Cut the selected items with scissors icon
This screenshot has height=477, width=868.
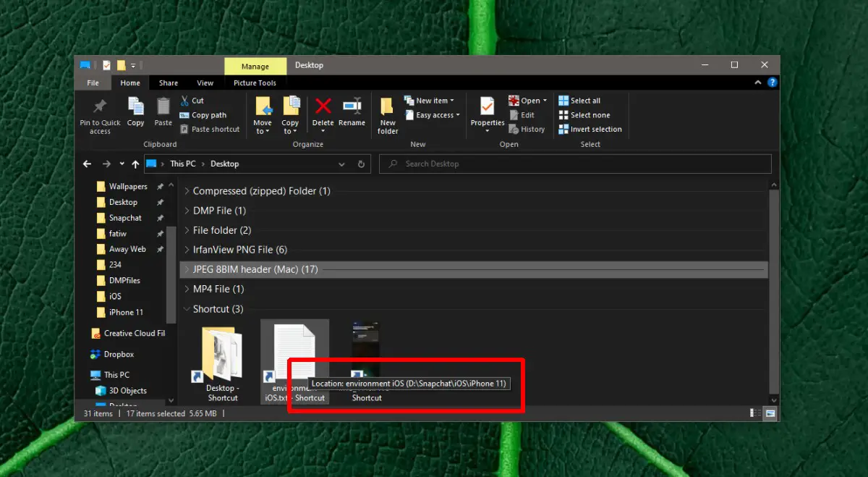point(192,101)
